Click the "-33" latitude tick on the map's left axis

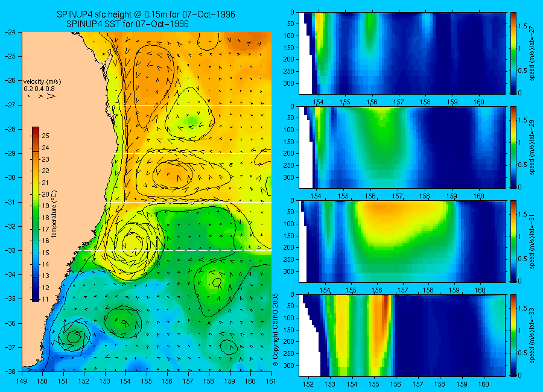pyautogui.click(x=9, y=250)
